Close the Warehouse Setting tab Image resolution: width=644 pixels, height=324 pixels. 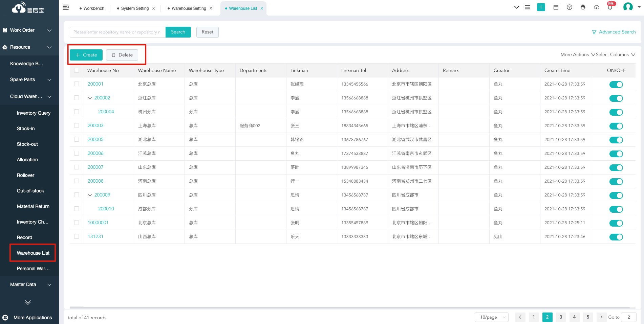tap(211, 8)
